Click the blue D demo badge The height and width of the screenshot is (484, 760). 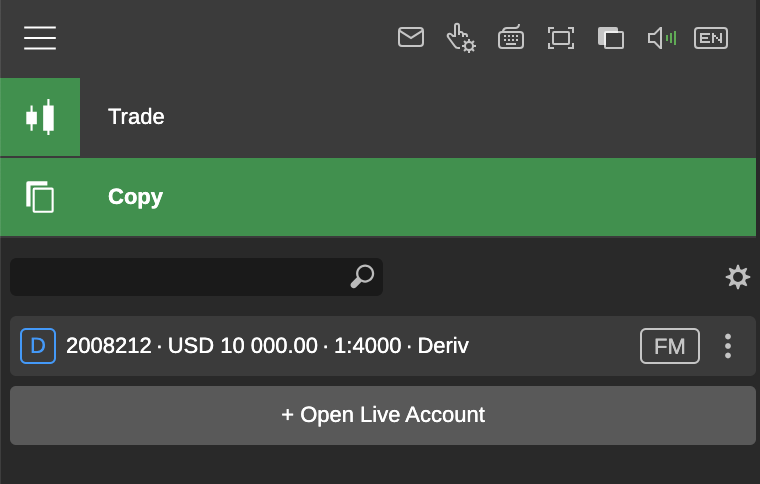pos(38,346)
